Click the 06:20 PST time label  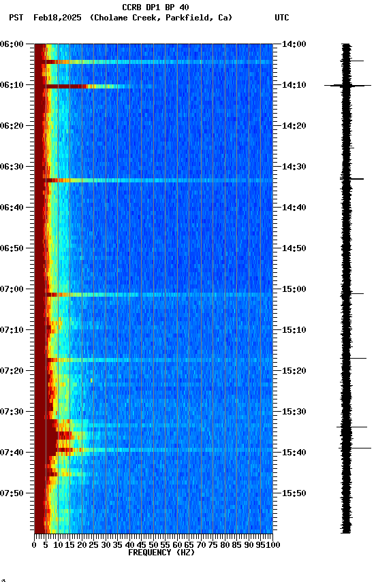[x=12, y=126]
